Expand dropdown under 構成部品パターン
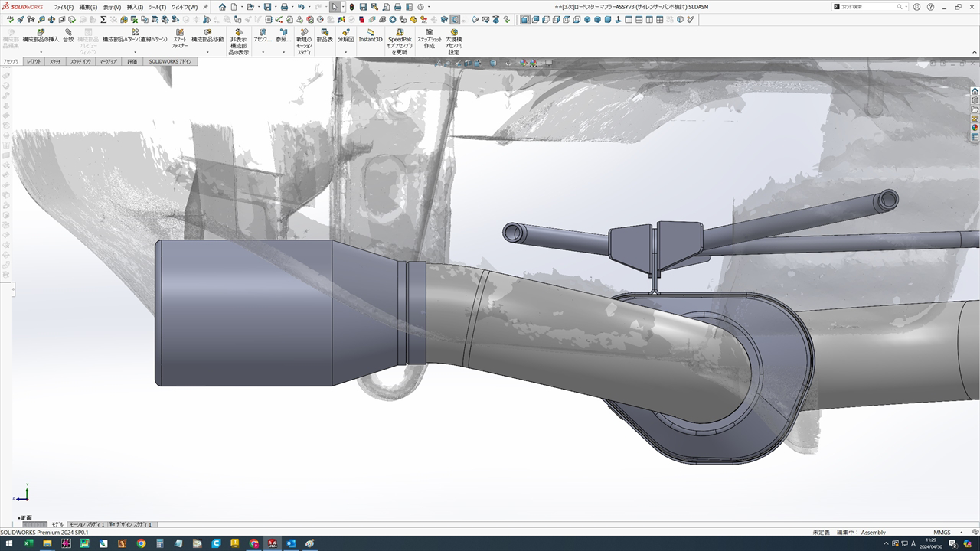Screen dimensions: 980x551 [x=135, y=52]
